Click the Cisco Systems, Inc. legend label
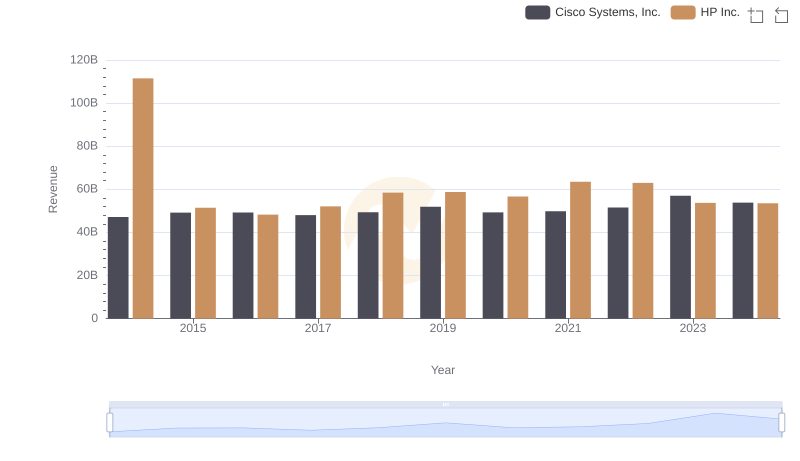Screen dimensions: 800x461 coord(608,12)
